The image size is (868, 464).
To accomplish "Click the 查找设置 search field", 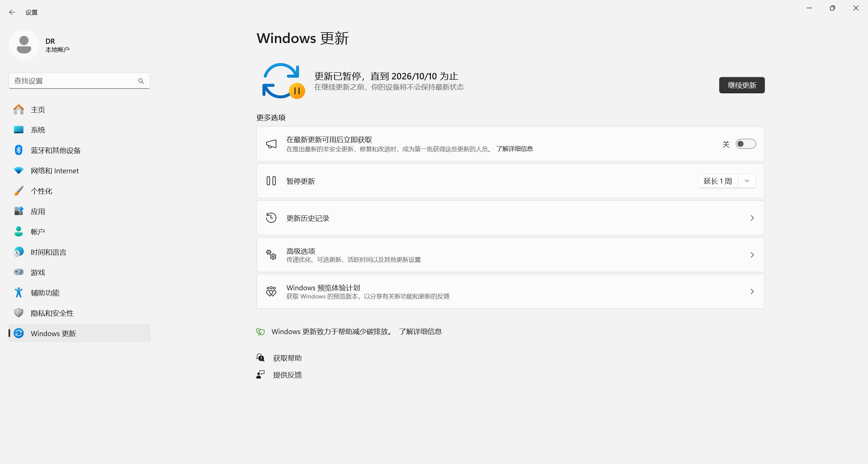I will pyautogui.click(x=79, y=81).
